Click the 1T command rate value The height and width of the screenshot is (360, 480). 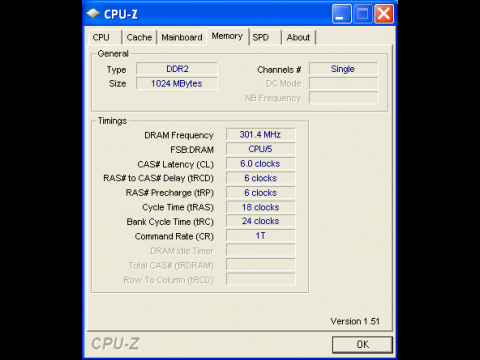tap(260, 236)
